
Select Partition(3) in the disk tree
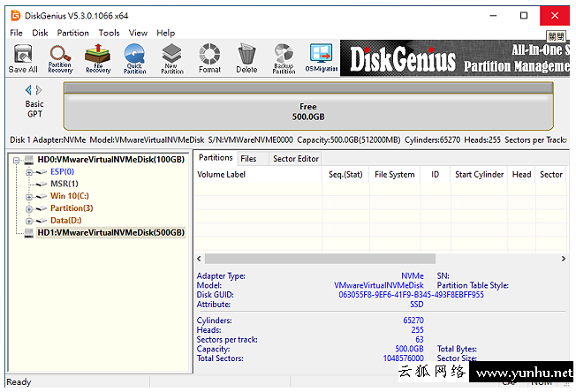pos(72,208)
